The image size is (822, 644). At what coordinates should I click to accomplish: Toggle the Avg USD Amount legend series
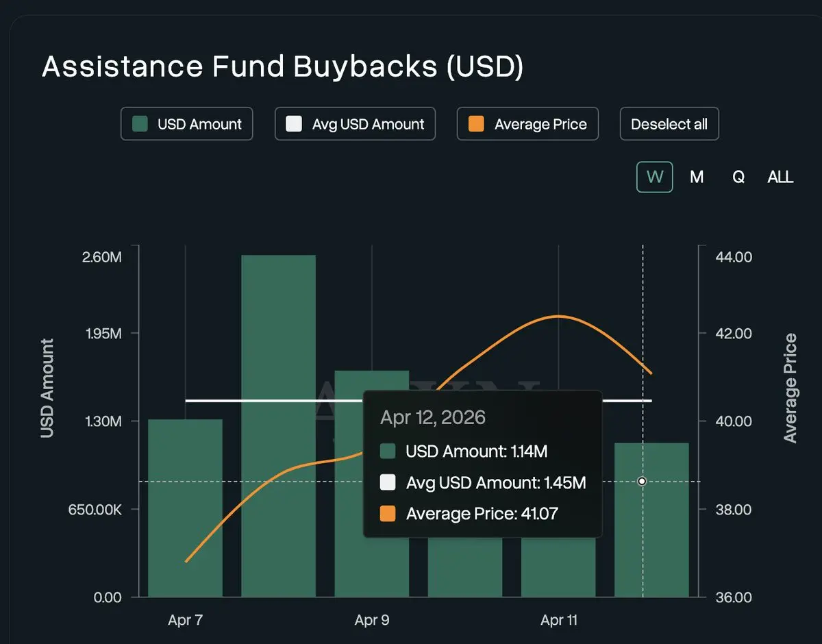[x=355, y=124]
